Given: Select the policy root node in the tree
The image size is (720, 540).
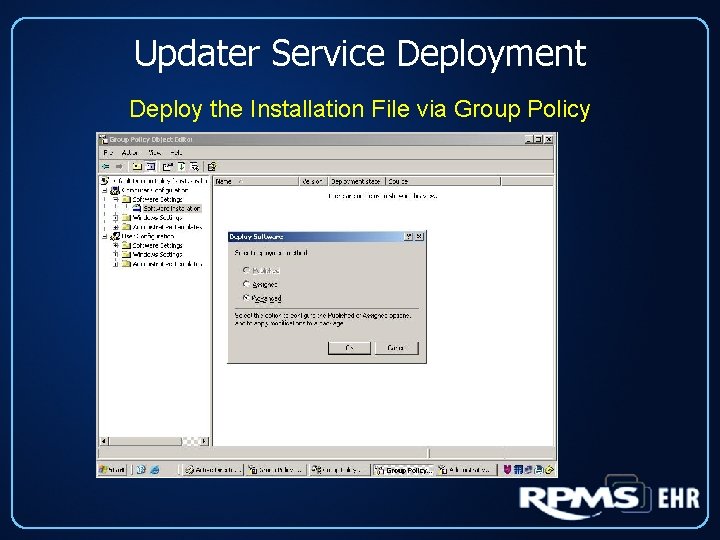Looking at the screenshot, I should (159, 181).
